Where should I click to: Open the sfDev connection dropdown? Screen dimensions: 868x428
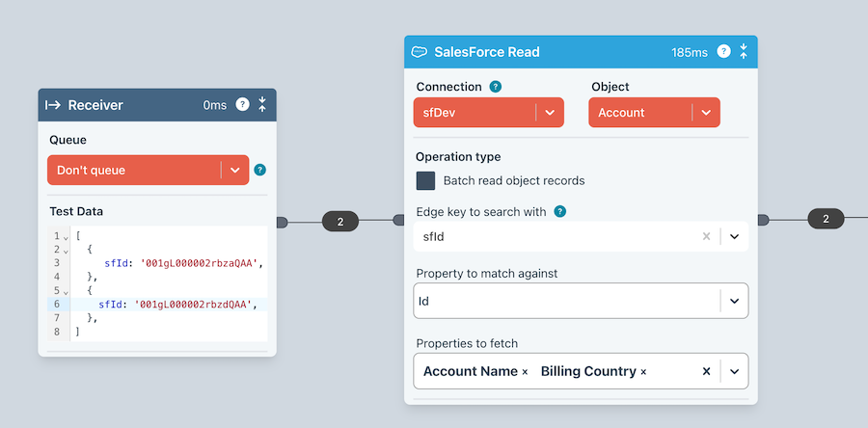coord(550,113)
